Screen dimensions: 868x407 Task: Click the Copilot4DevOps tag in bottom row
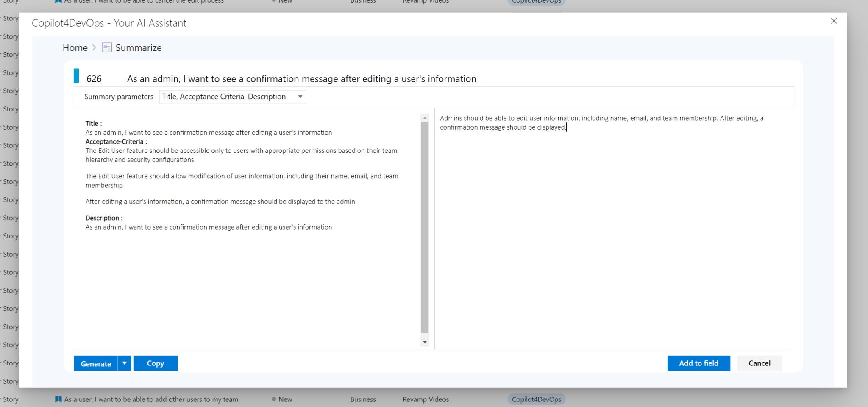click(x=536, y=399)
